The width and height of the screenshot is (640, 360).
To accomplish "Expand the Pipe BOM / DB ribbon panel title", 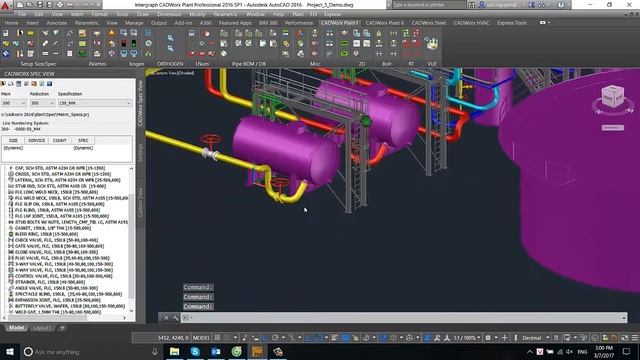I will point(249,64).
